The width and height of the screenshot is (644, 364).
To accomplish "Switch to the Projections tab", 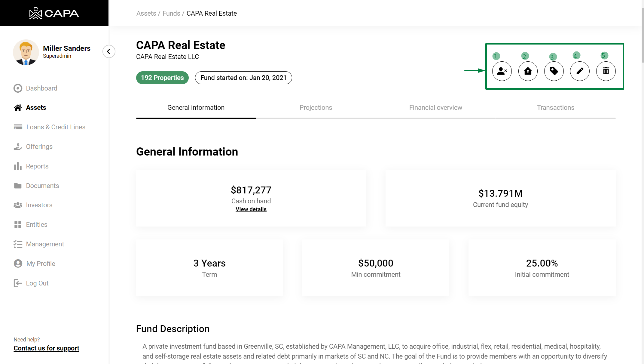I will 316,107.
